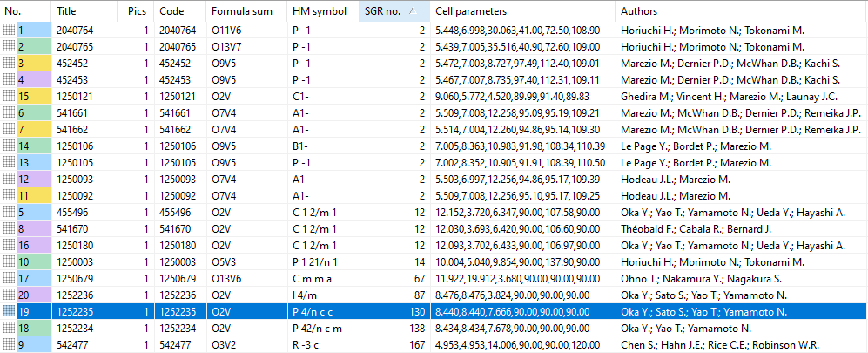Click the purple No. cell numbered 8
The width and height of the screenshot is (868, 353).
click(31, 228)
